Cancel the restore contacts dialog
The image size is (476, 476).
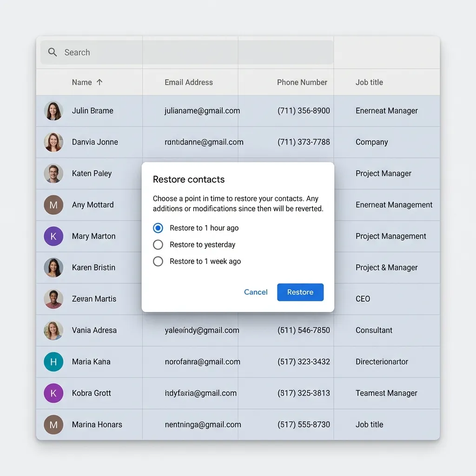click(x=256, y=292)
